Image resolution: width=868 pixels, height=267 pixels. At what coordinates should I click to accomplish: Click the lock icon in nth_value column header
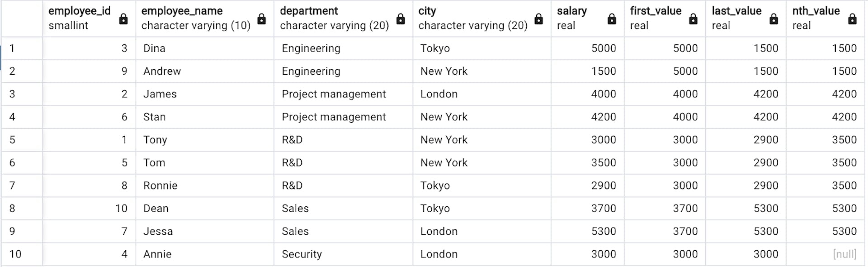pos(852,19)
